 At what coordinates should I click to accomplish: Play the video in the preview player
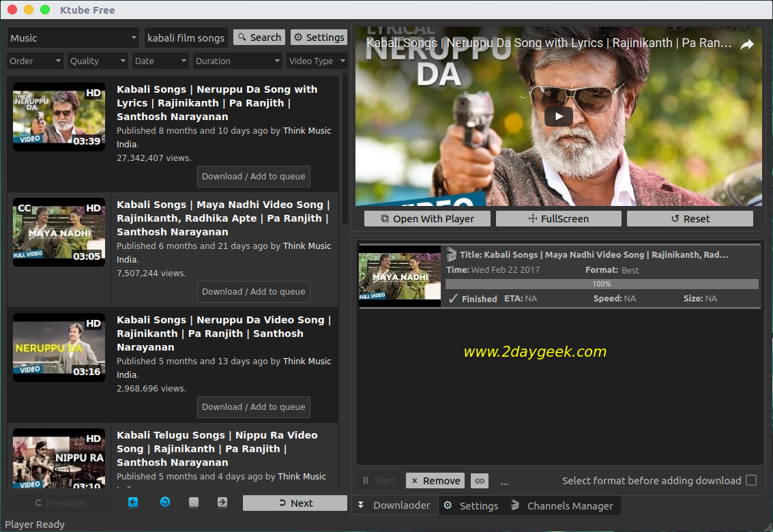pyautogui.click(x=559, y=117)
